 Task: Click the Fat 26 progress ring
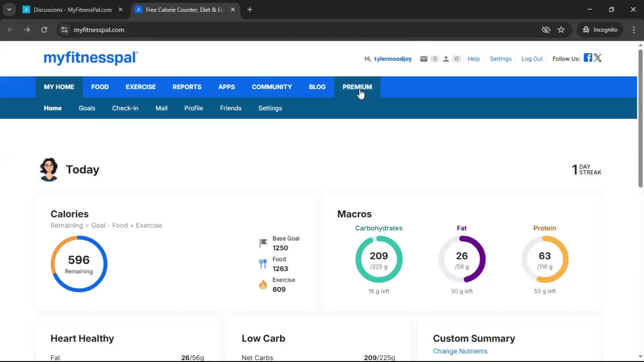pos(462,259)
